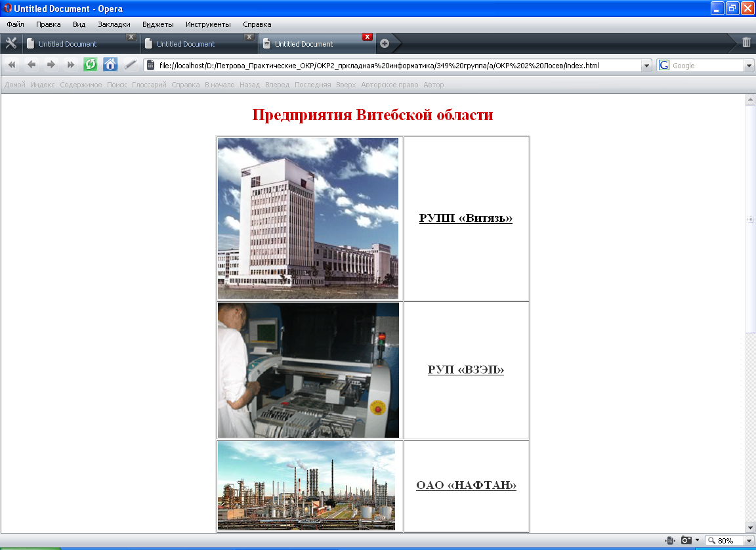Open the Вид menu
The image size is (756, 550).
[x=79, y=24]
